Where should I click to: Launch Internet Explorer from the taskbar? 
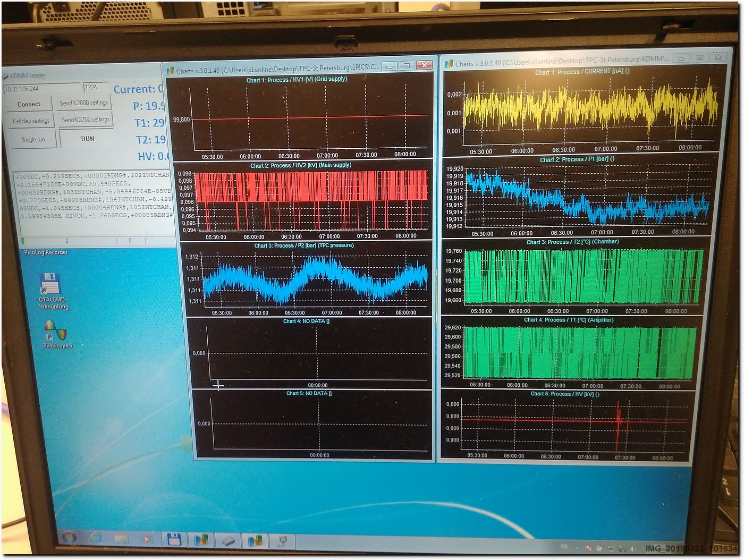coord(96,538)
